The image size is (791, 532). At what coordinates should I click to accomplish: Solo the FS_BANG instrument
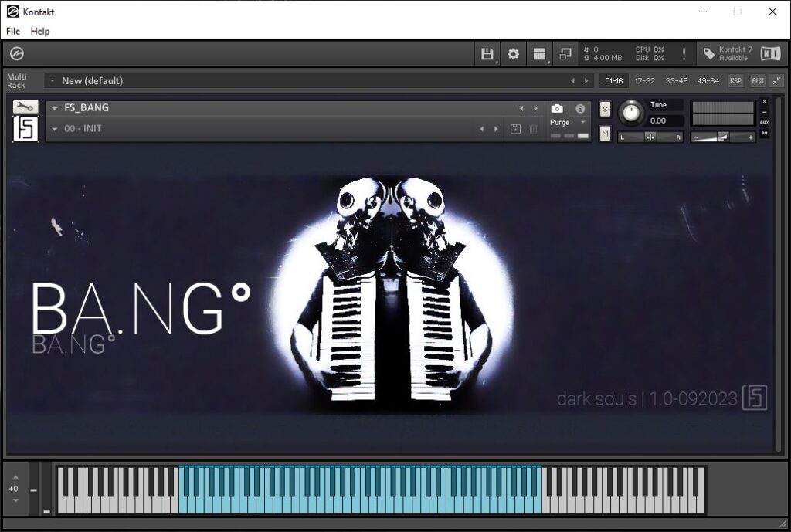click(606, 109)
